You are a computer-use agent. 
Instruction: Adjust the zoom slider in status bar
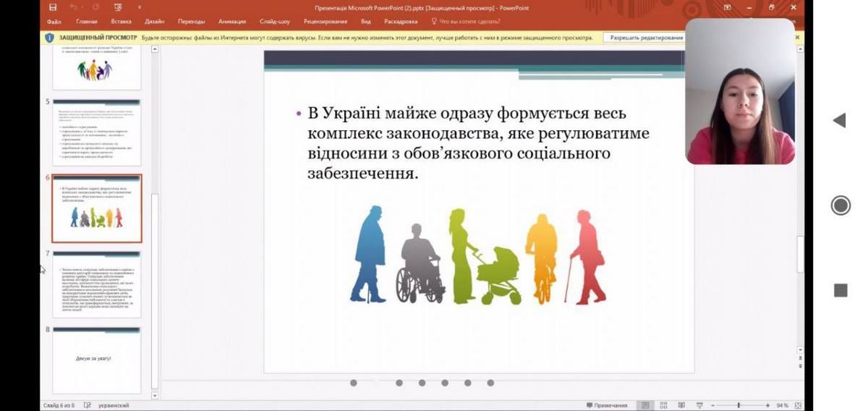coord(739,405)
